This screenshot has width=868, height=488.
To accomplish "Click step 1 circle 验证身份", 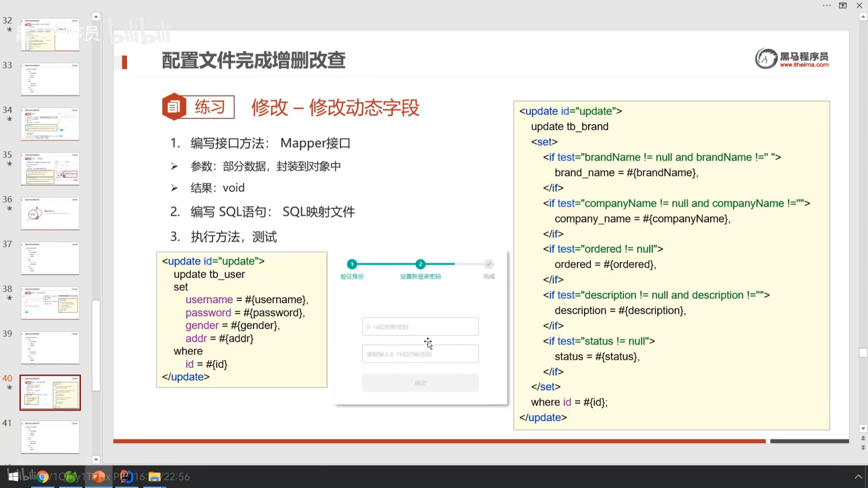I will [352, 264].
